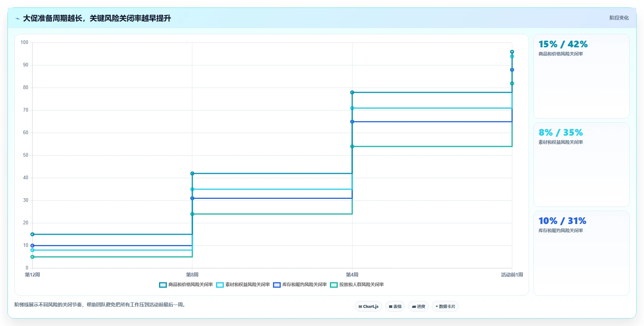Select the 商品和价格 data point at 第8周 (42)
Viewport: 644px width, 326px height.
pos(192,173)
